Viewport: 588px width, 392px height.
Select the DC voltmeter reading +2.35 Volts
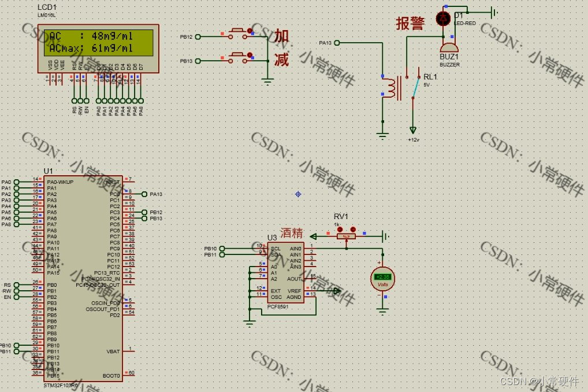(382, 279)
